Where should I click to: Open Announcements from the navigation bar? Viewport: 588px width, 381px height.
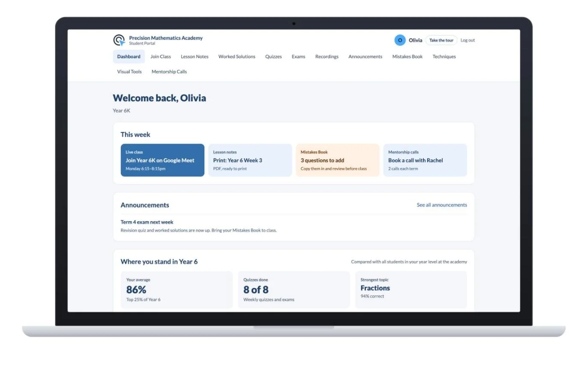tap(365, 57)
